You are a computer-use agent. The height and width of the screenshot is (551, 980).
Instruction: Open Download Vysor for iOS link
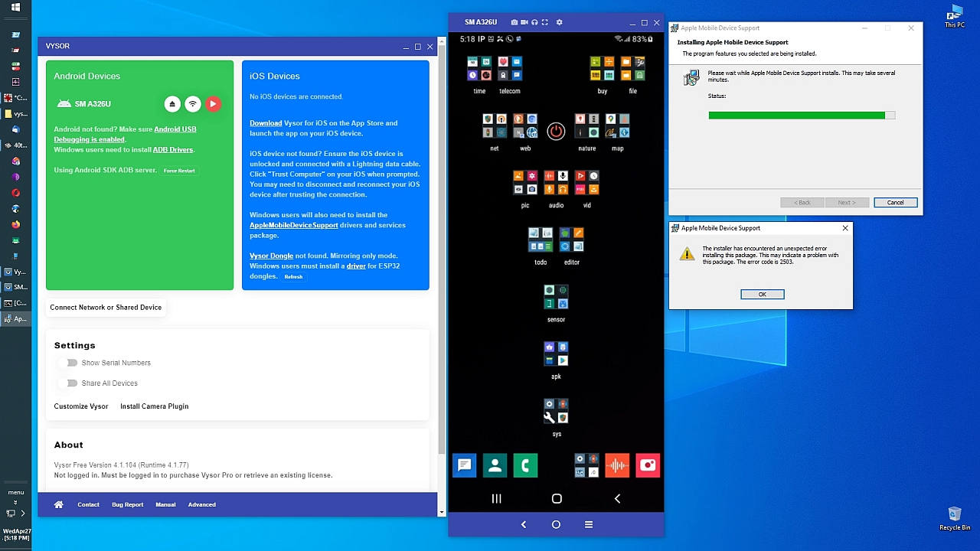pyautogui.click(x=266, y=123)
